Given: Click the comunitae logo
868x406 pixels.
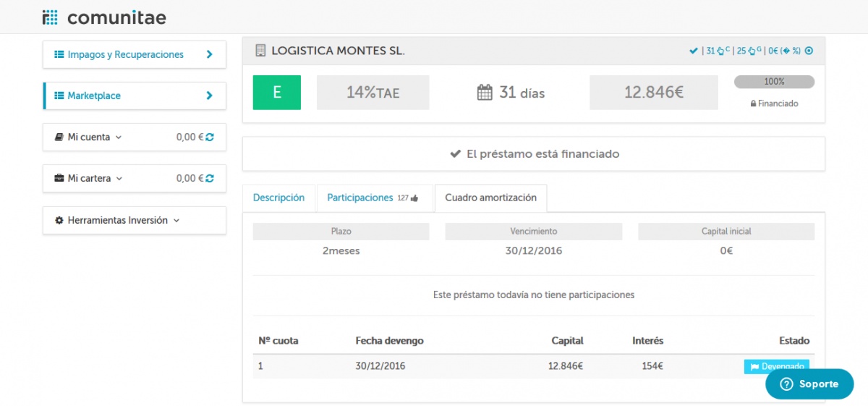Looking at the screenshot, I should point(104,17).
